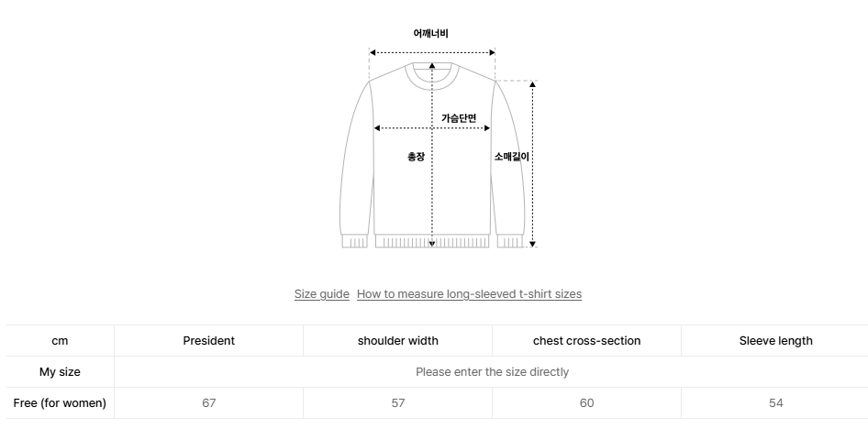The width and height of the screenshot is (868, 429).
Task: Click the 67 total length value
Action: pyautogui.click(x=208, y=403)
